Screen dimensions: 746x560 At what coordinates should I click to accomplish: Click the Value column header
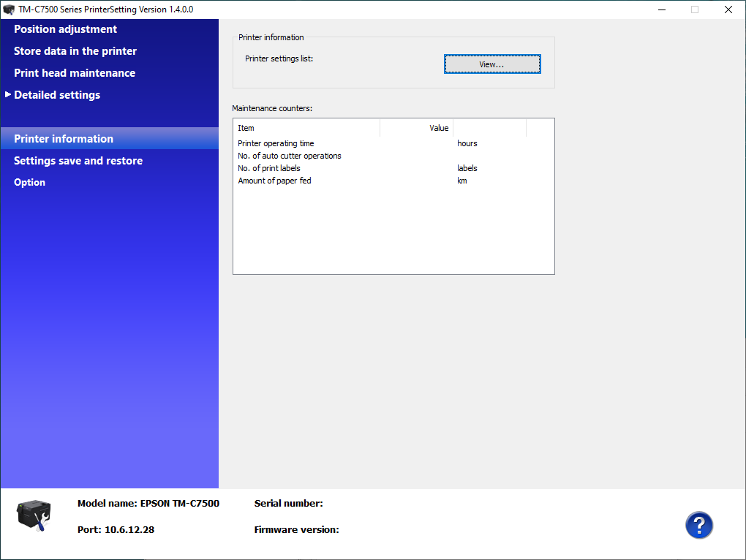[417, 128]
